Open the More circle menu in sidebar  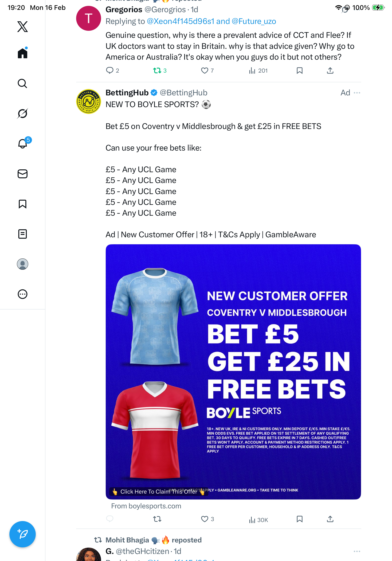coord(23,294)
